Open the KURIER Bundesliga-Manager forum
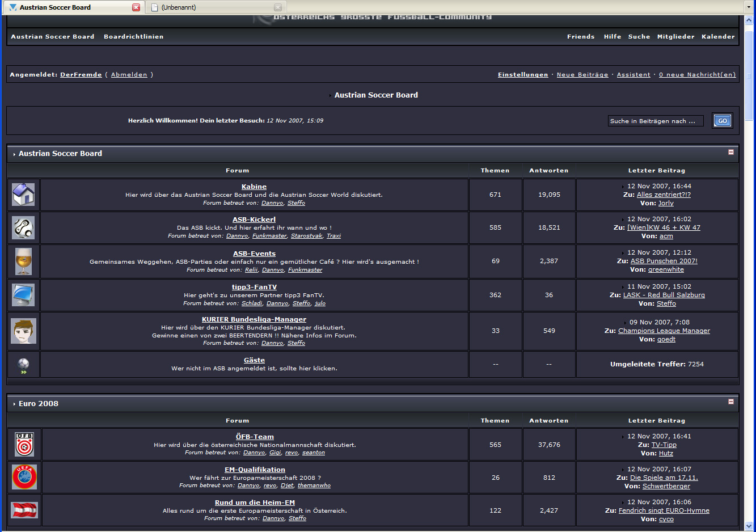The image size is (756, 532). coord(254,319)
